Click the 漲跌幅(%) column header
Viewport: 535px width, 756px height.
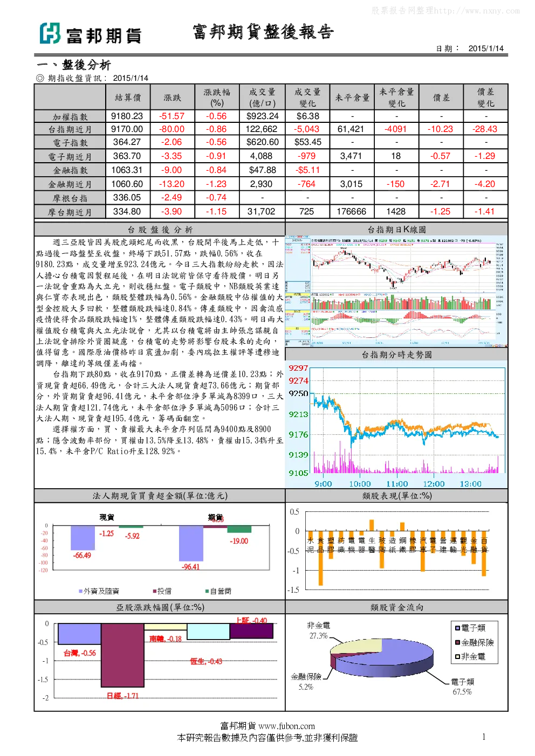(217, 98)
